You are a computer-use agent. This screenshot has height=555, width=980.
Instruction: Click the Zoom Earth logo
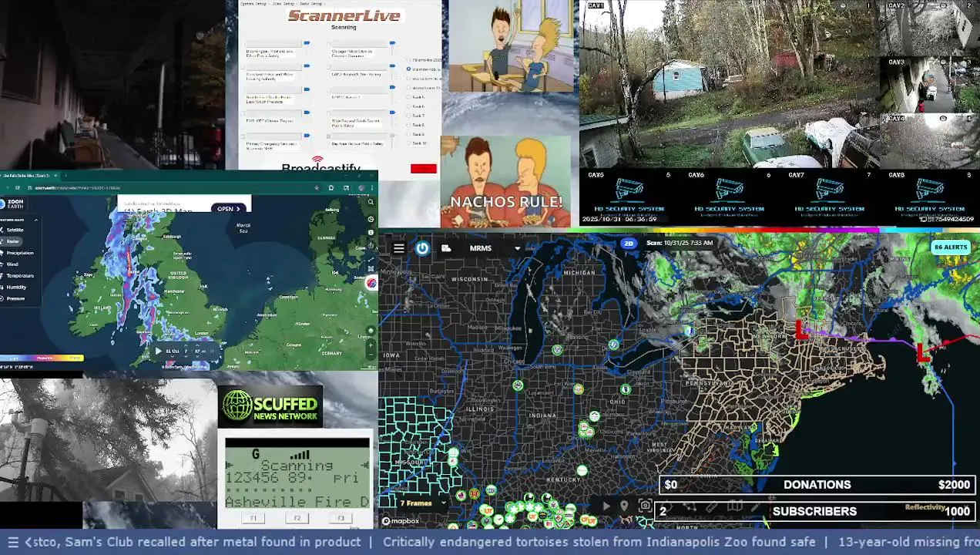tap(12, 203)
